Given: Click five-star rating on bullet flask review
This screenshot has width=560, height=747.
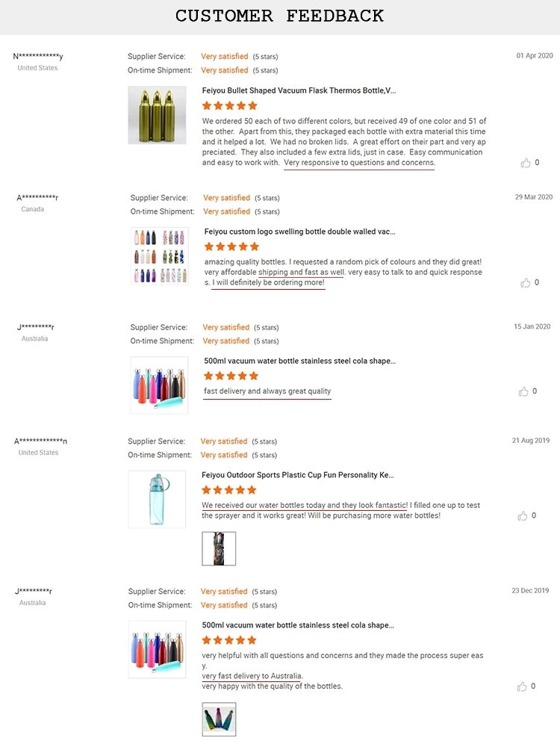Looking at the screenshot, I should (230, 106).
